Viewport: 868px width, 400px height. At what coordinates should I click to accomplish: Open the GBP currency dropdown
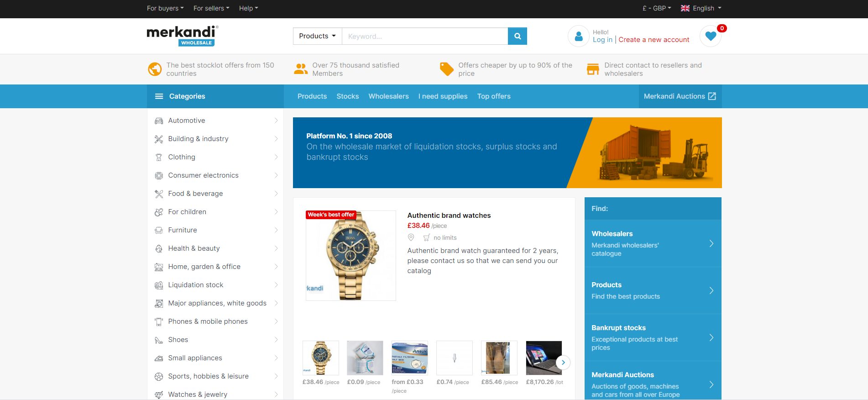657,8
